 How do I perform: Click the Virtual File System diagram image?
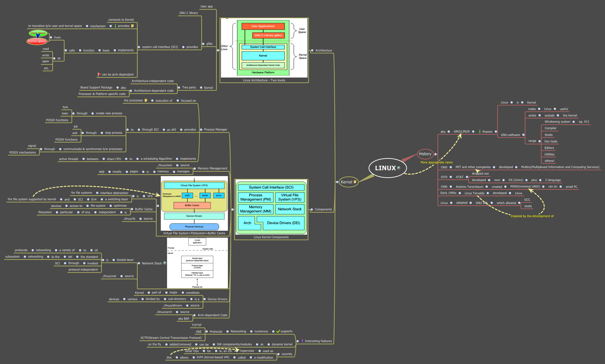(x=194, y=203)
